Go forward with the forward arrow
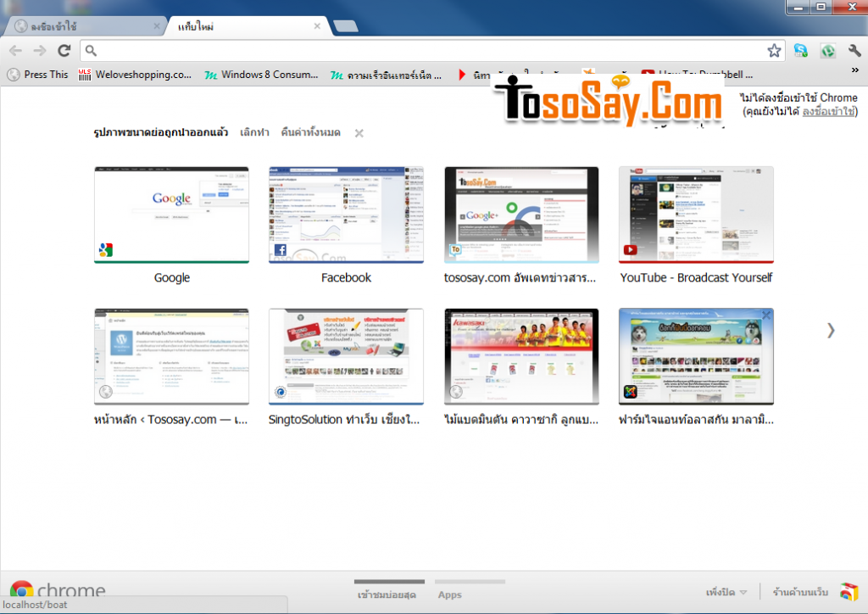The image size is (868, 614). pyautogui.click(x=40, y=51)
